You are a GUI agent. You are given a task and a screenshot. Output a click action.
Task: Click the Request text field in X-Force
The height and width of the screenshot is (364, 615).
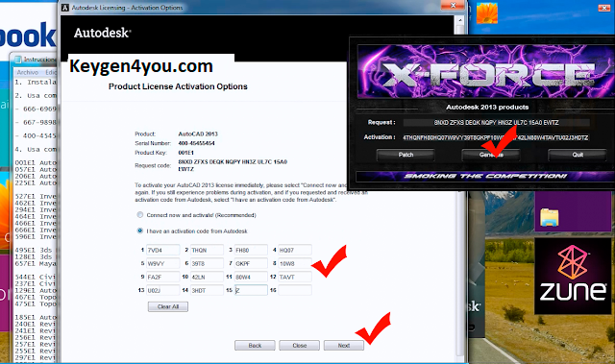pyautogui.click(x=496, y=123)
